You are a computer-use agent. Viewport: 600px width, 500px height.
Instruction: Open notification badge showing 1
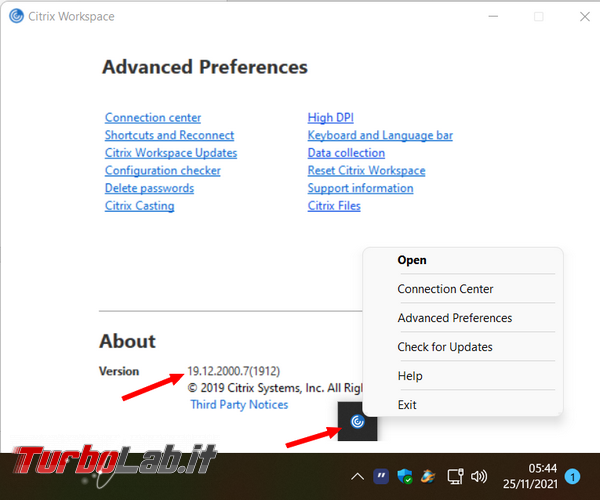(x=572, y=477)
